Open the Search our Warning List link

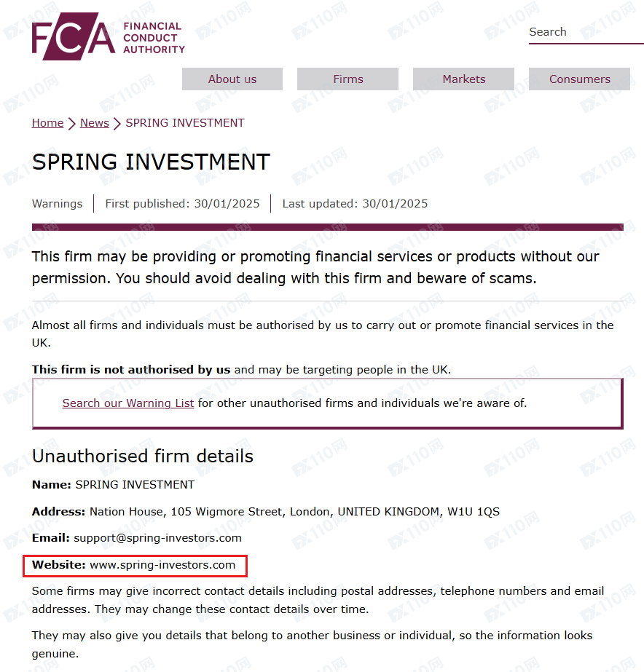click(128, 403)
